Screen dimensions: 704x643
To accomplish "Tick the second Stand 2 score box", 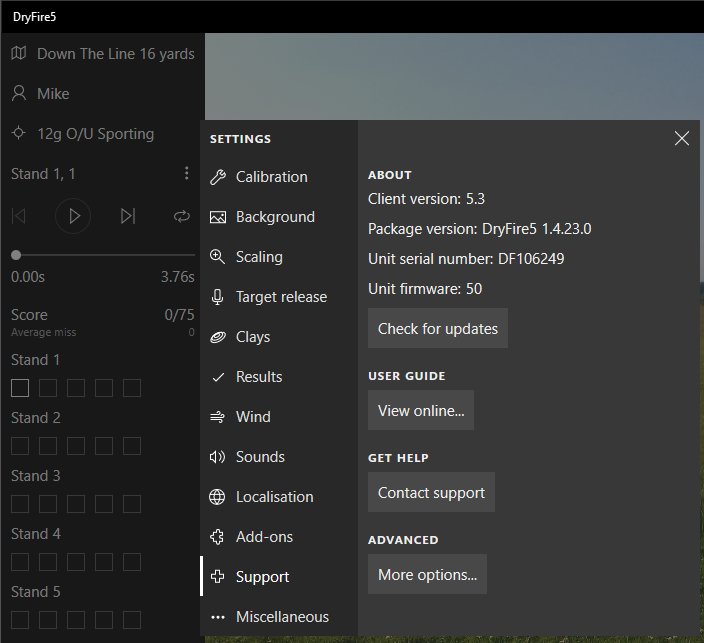I will point(48,446).
